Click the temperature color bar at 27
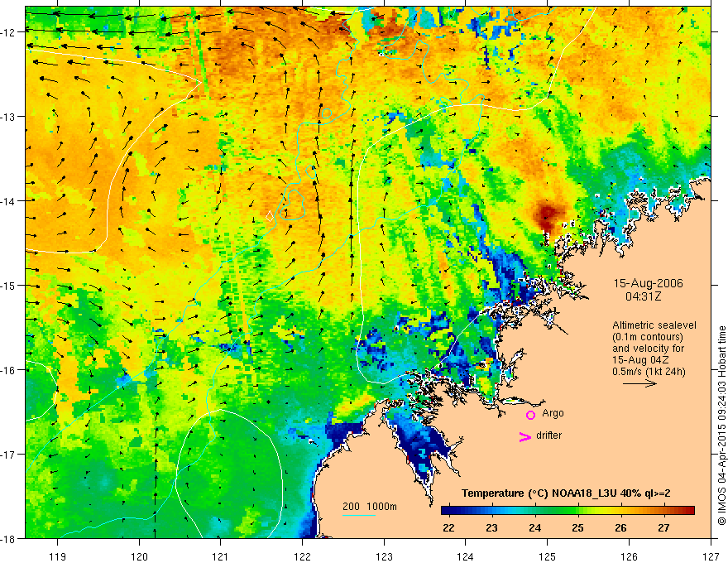Image resolution: width=728 pixels, height=563 pixels. click(664, 511)
